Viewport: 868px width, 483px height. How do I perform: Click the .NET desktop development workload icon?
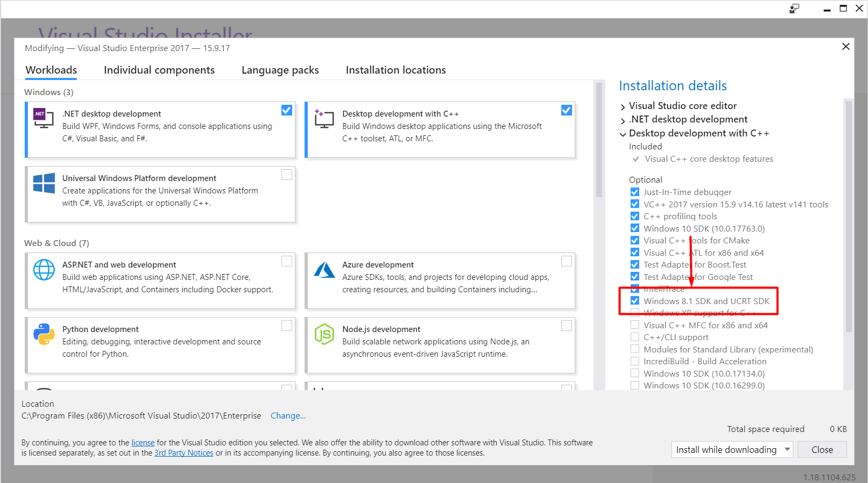pyautogui.click(x=44, y=118)
